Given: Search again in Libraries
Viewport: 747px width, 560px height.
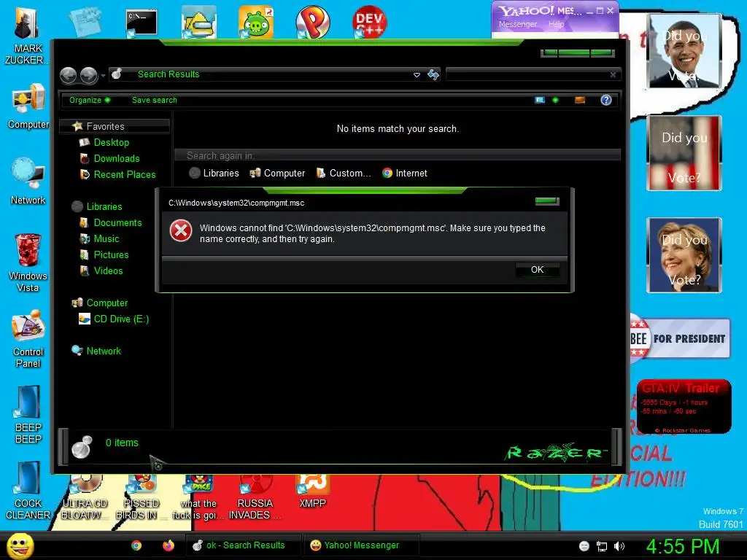Looking at the screenshot, I should (x=214, y=174).
